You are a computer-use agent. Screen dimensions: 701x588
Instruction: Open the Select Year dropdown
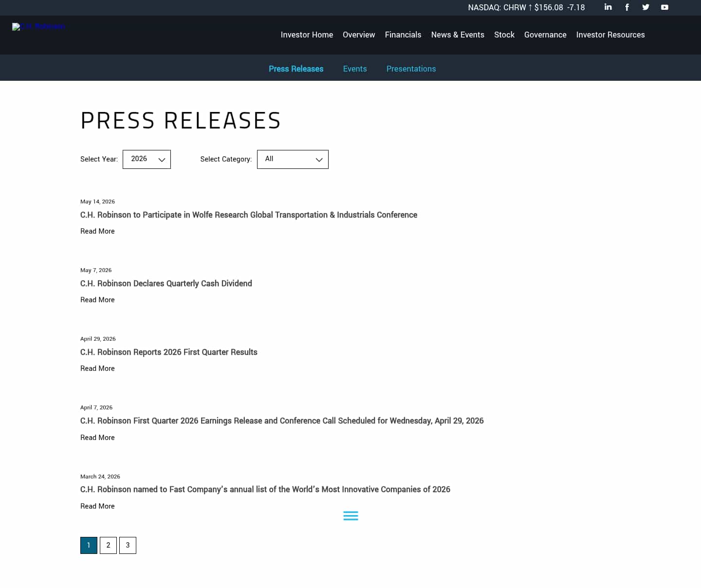[147, 159]
